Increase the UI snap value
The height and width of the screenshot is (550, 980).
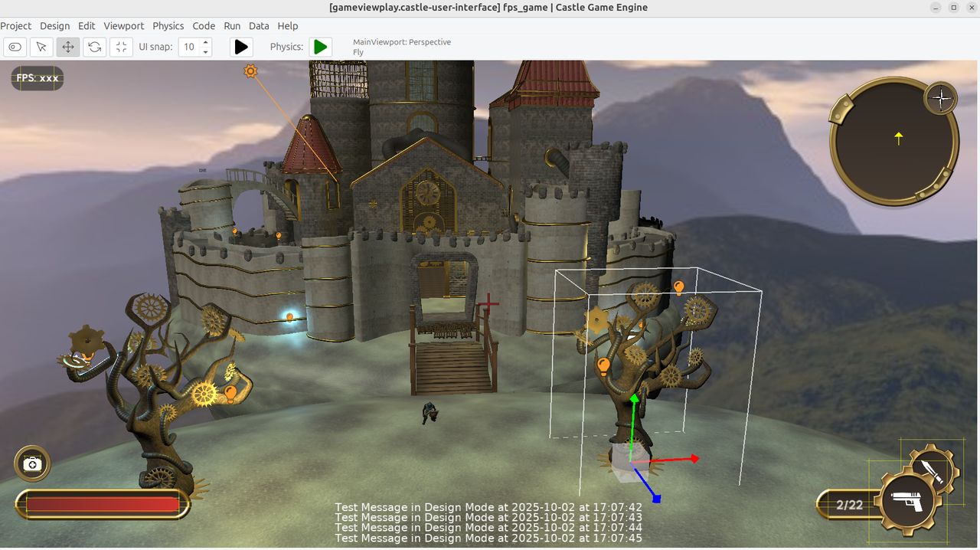(x=206, y=42)
